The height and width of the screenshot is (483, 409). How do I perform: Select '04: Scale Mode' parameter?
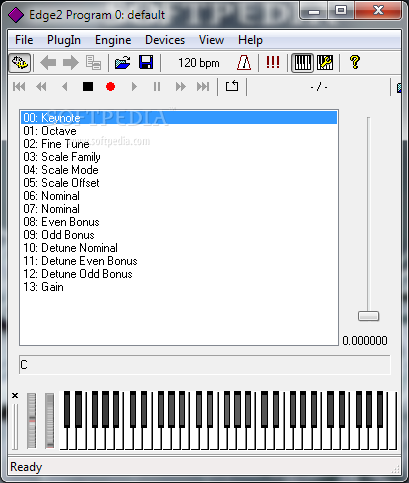(x=179, y=170)
